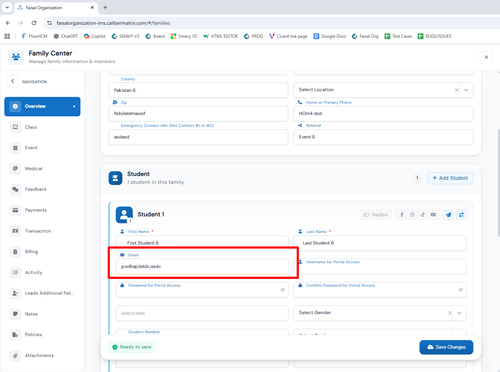This screenshot has width=500, height=372.
Task: Show the Confirm Password field contents
Action: click(x=460, y=290)
